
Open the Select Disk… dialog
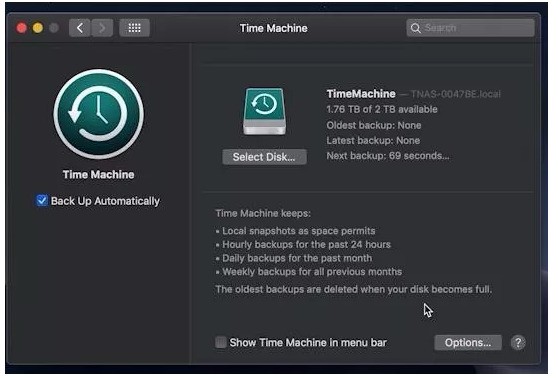[x=264, y=157]
